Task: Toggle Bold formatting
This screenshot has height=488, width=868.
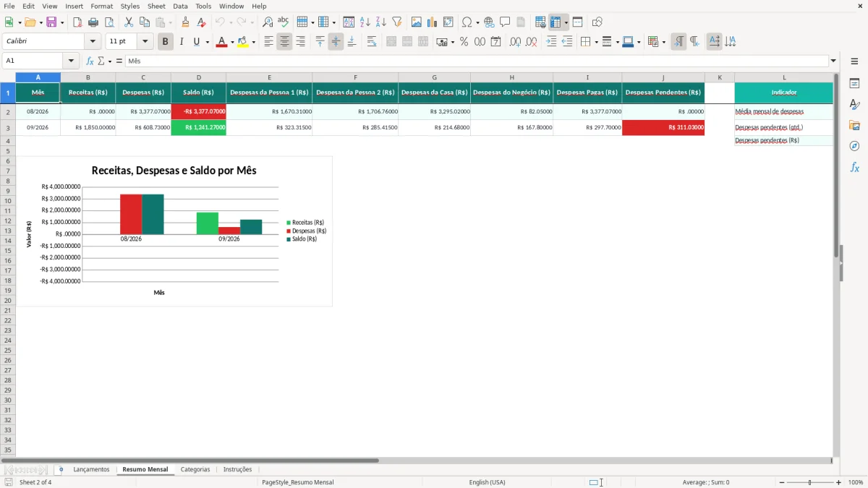Action: [165, 42]
